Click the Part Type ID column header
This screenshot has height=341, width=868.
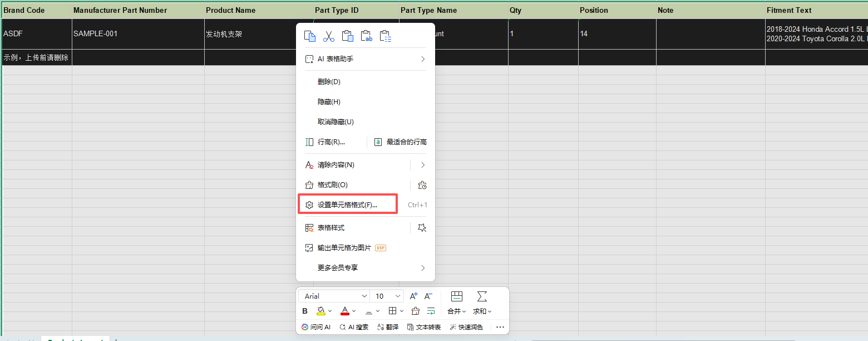[356, 10]
